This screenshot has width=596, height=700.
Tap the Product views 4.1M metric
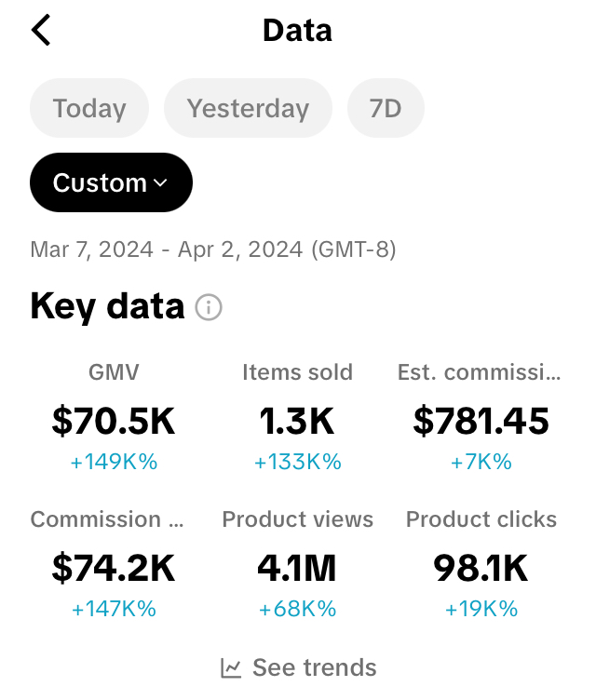(297, 568)
